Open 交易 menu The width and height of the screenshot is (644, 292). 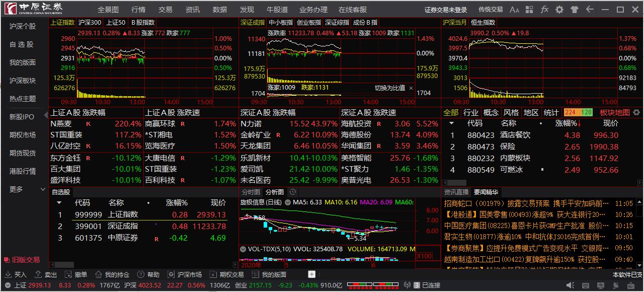[x=165, y=10]
